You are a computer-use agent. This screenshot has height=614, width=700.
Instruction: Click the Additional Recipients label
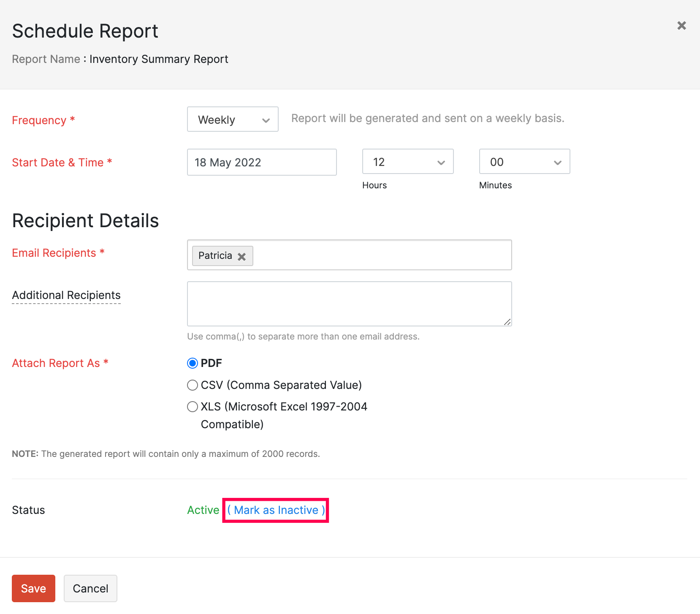coord(66,295)
